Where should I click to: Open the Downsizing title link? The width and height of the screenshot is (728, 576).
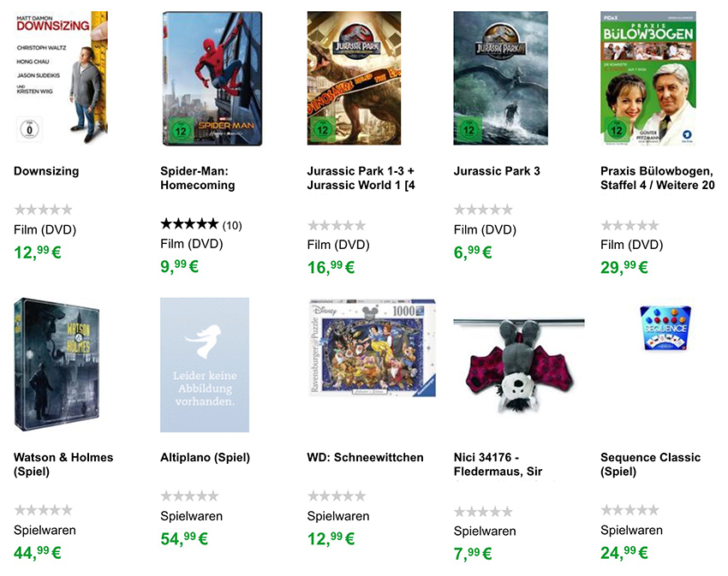(x=46, y=171)
